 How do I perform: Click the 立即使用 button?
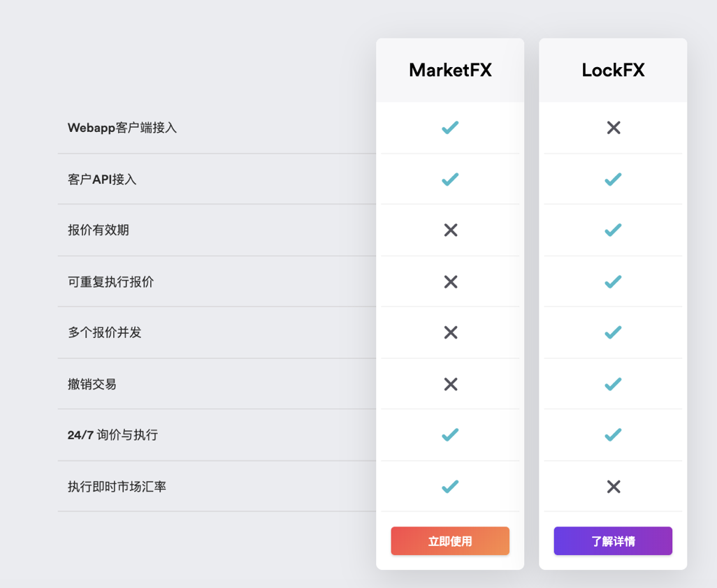pos(449,541)
